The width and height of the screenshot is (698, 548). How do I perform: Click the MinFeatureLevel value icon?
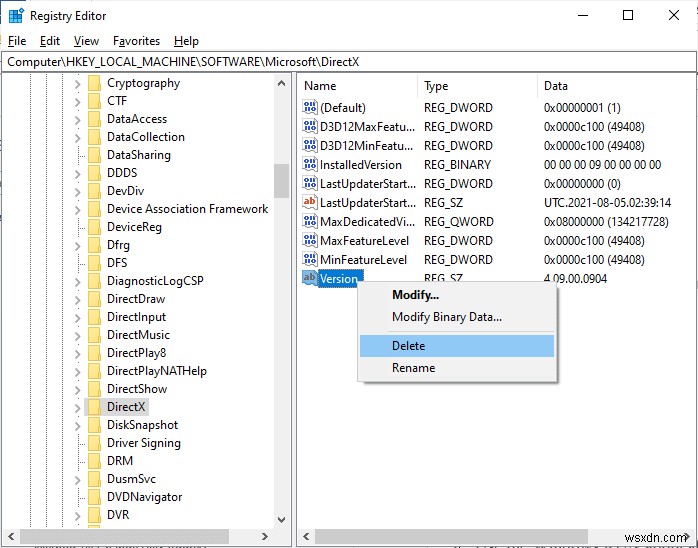coord(310,260)
